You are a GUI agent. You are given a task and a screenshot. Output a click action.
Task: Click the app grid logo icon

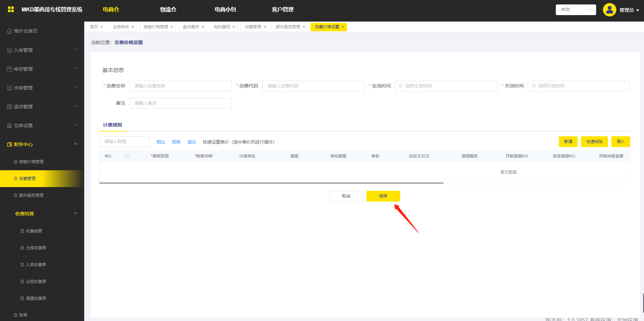[x=11, y=9]
